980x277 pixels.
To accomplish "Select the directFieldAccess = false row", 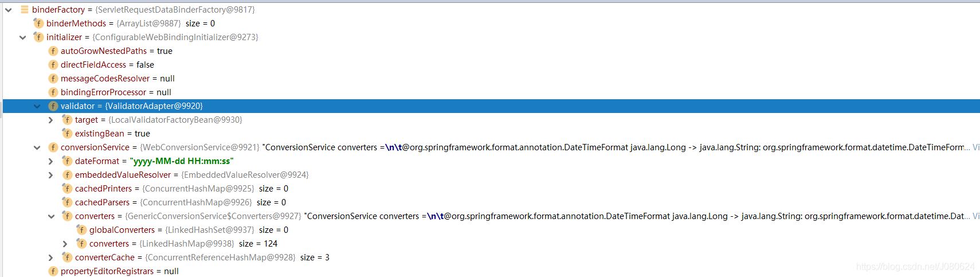I will (x=107, y=65).
